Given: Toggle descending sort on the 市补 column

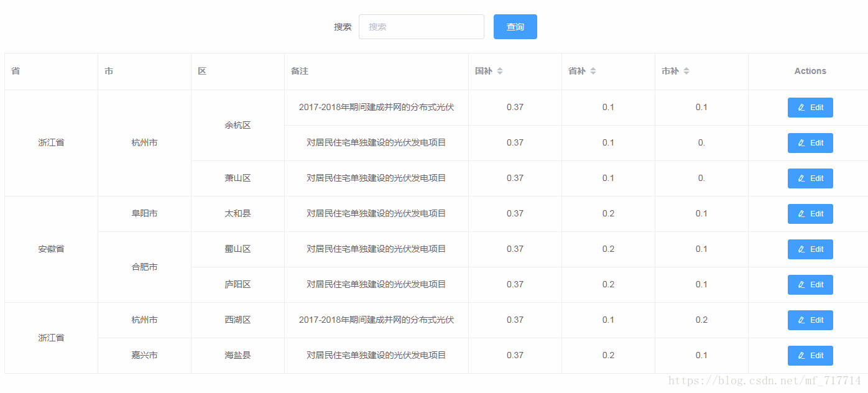Looking at the screenshot, I should click(x=686, y=73).
